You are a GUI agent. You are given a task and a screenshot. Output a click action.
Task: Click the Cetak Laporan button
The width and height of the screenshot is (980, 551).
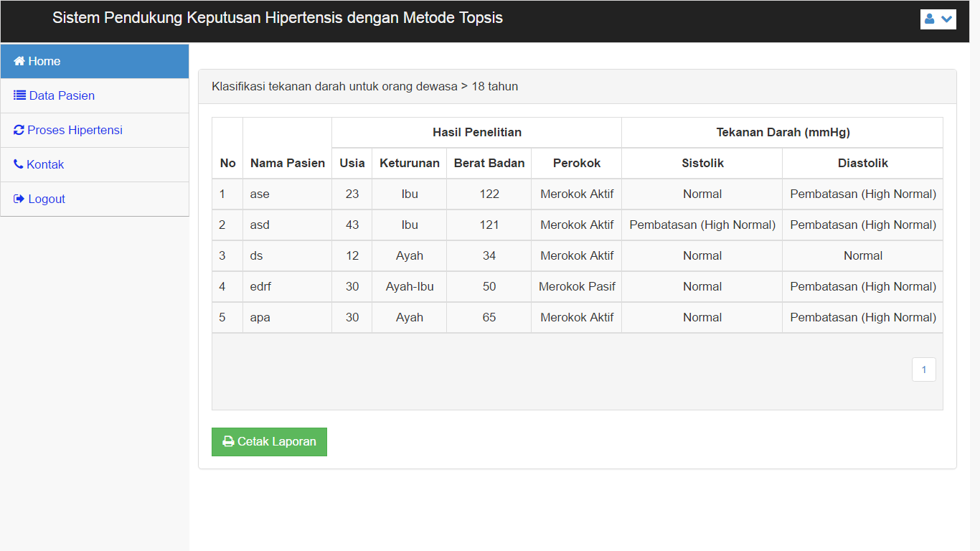click(x=269, y=442)
